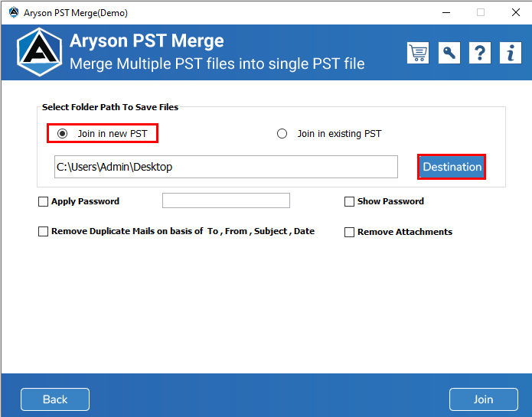Click the Destination button
The image size is (532, 417).
pyautogui.click(x=452, y=167)
